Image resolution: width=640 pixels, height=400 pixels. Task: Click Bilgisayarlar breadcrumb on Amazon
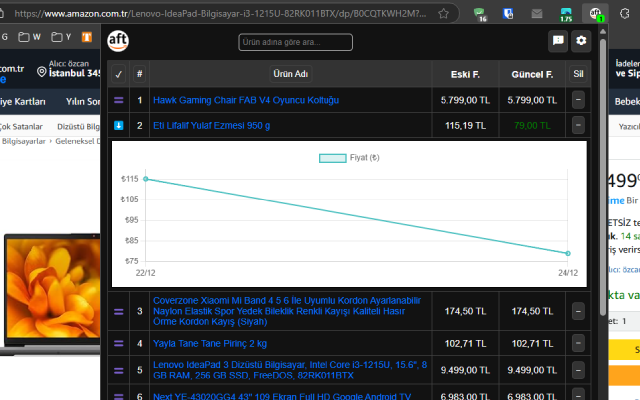click(23, 141)
